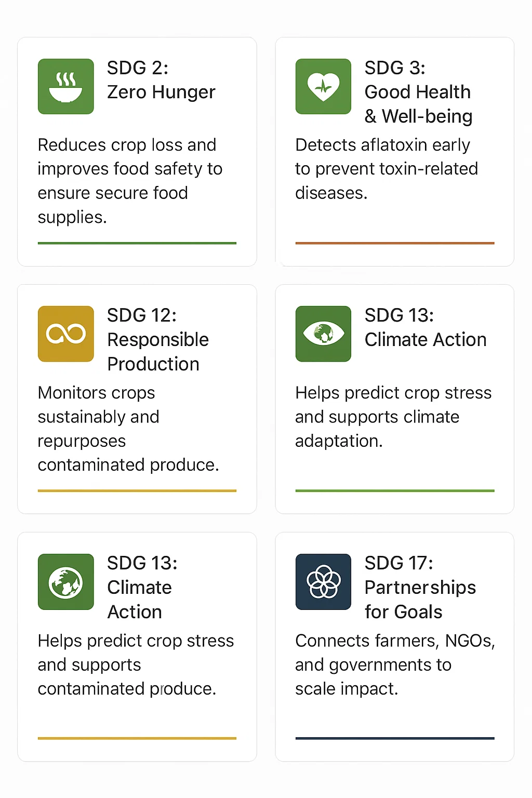Click the Partnerships interlocking circles icon
This screenshot has height=798, width=532.
click(323, 582)
